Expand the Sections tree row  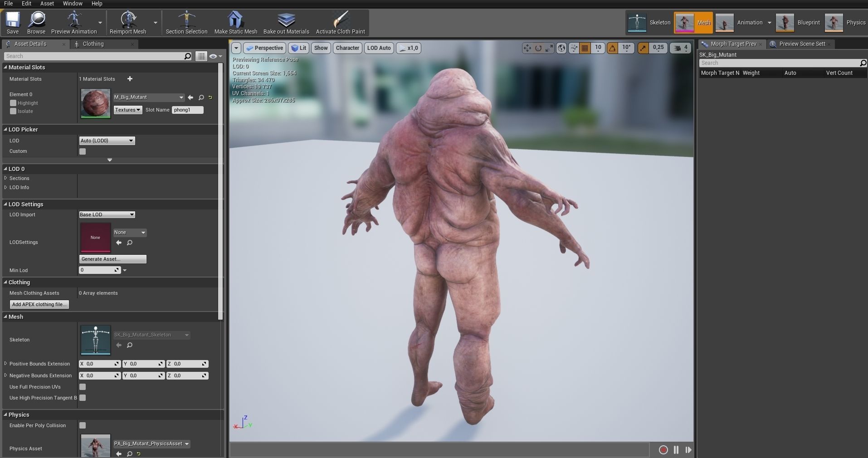point(6,178)
